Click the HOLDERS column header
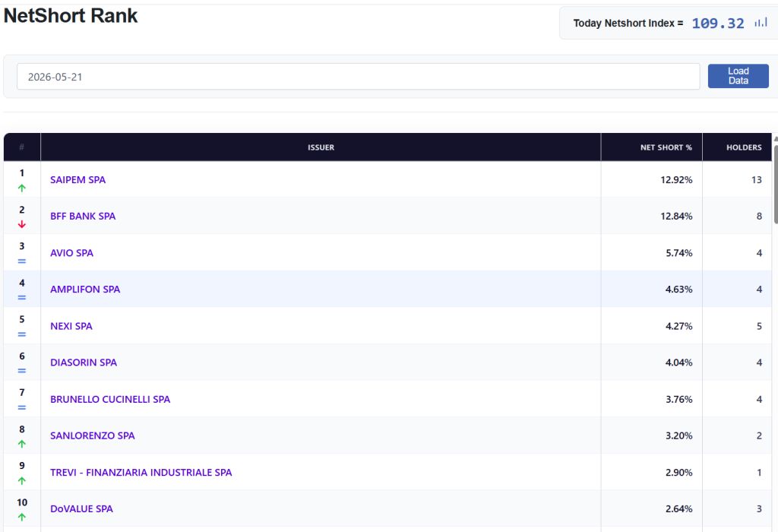This screenshot has height=532, width=778. coord(737,147)
